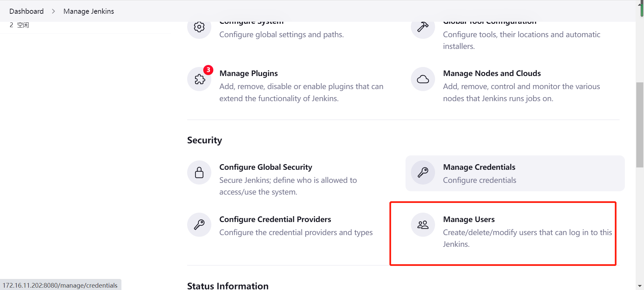Click the Configure Credential Providers key icon
Screen dimensions: 644x290
(x=199, y=225)
